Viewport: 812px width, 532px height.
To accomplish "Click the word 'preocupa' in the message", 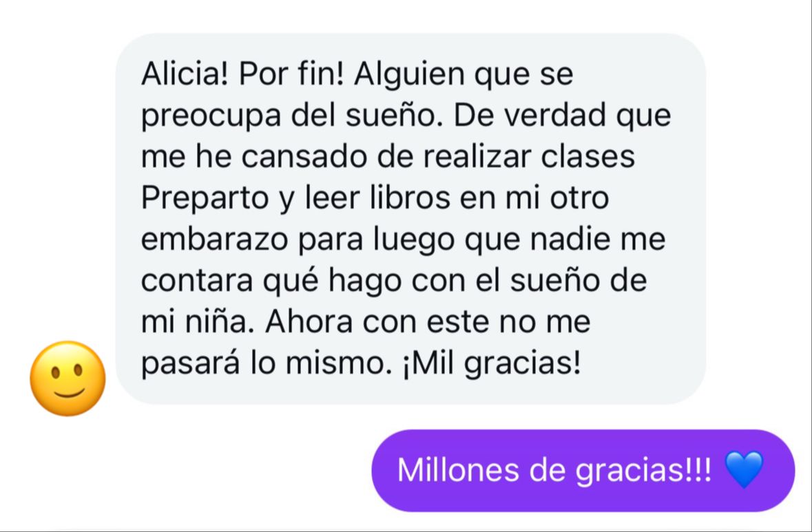I will click(x=211, y=116).
